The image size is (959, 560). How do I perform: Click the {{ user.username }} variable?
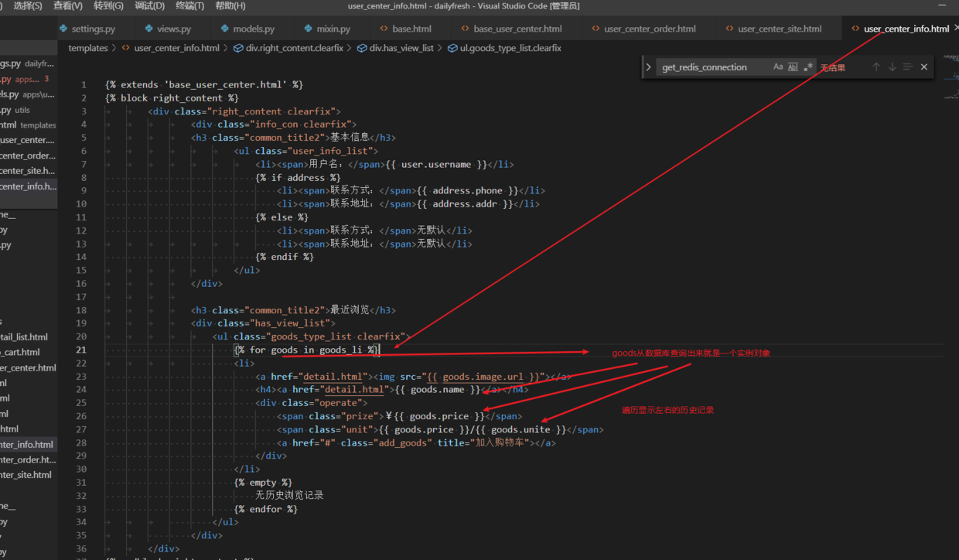tap(435, 164)
